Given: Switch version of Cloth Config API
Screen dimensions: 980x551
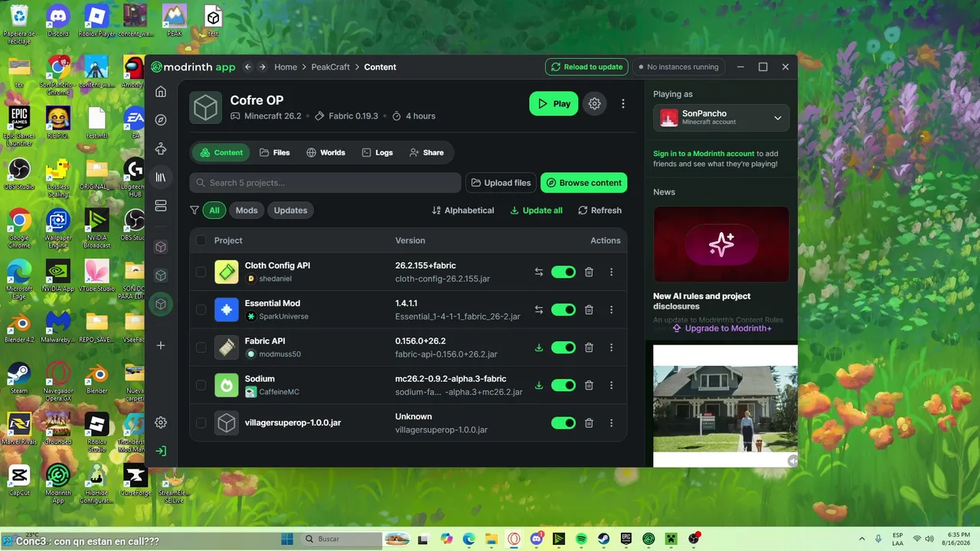Looking at the screenshot, I should point(539,272).
